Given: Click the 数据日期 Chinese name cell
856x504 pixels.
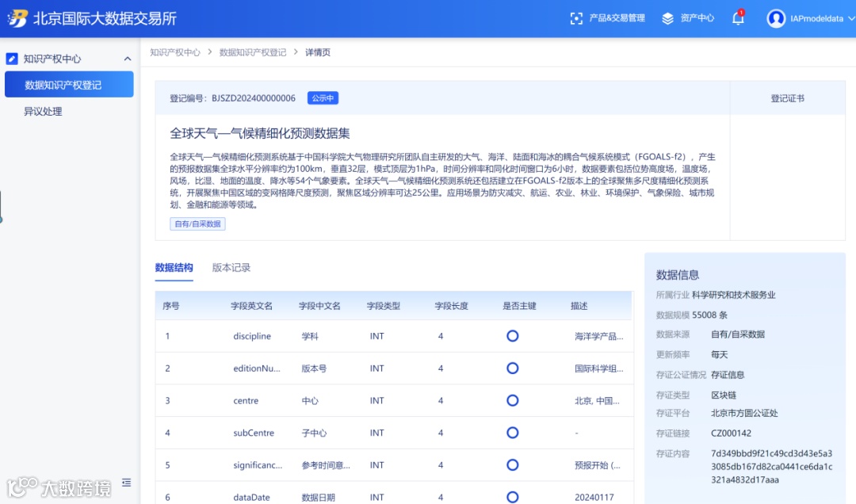Looking at the screenshot, I should [319, 498].
